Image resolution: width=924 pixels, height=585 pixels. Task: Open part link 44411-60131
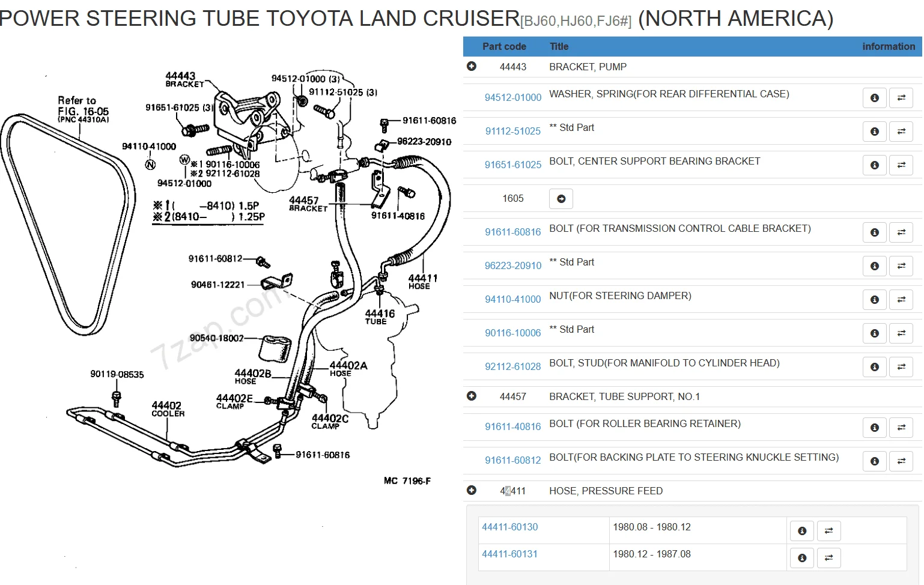coord(510,554)
